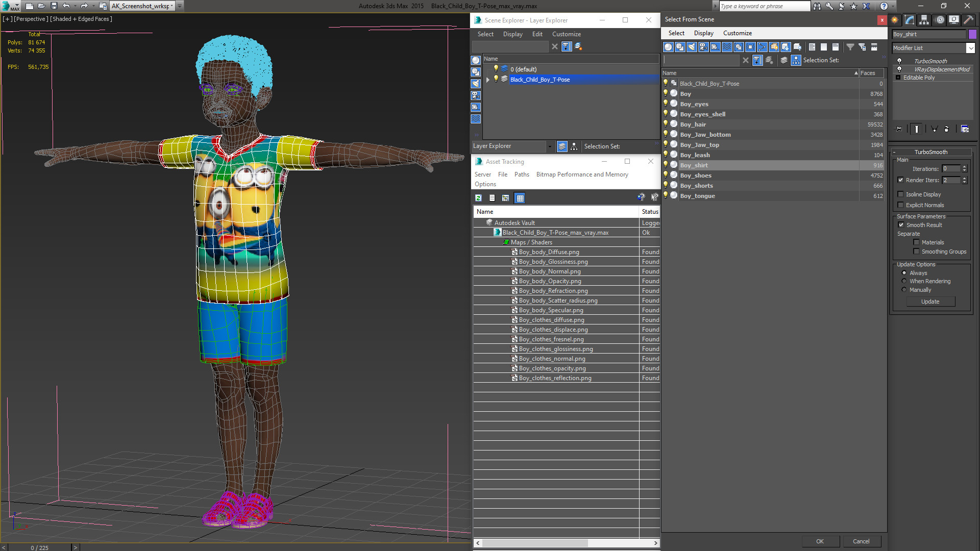Viewport: 980px width, 551px height.
Task: Select When Rendering update option
Action: tap(904, 281)
